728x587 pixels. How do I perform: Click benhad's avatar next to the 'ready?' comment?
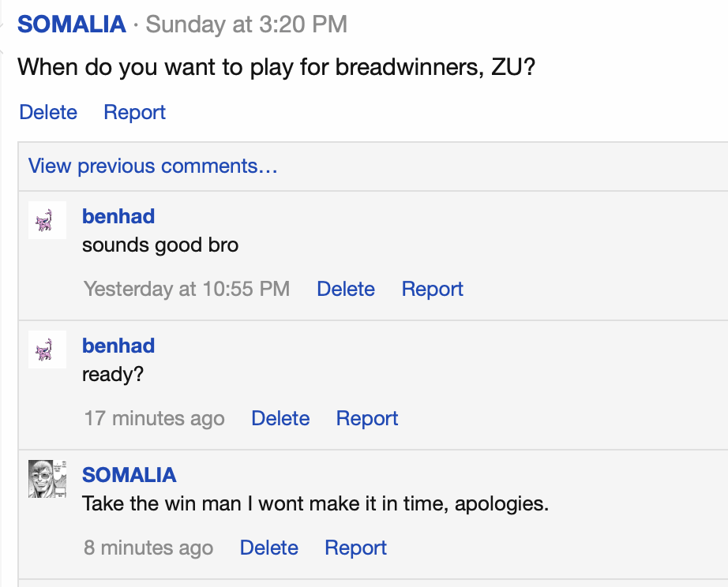tap(47, 350)
